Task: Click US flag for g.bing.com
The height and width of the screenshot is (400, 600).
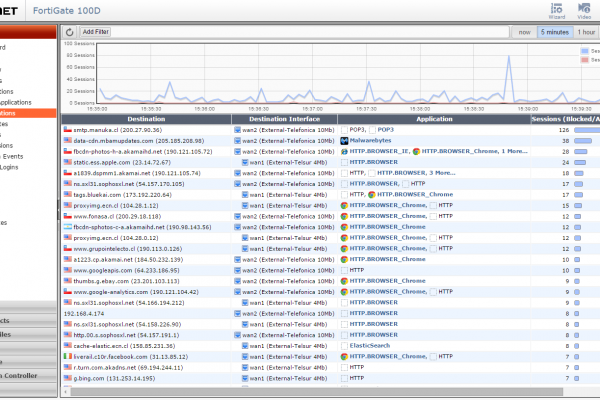Action: [x=68, y=378]
